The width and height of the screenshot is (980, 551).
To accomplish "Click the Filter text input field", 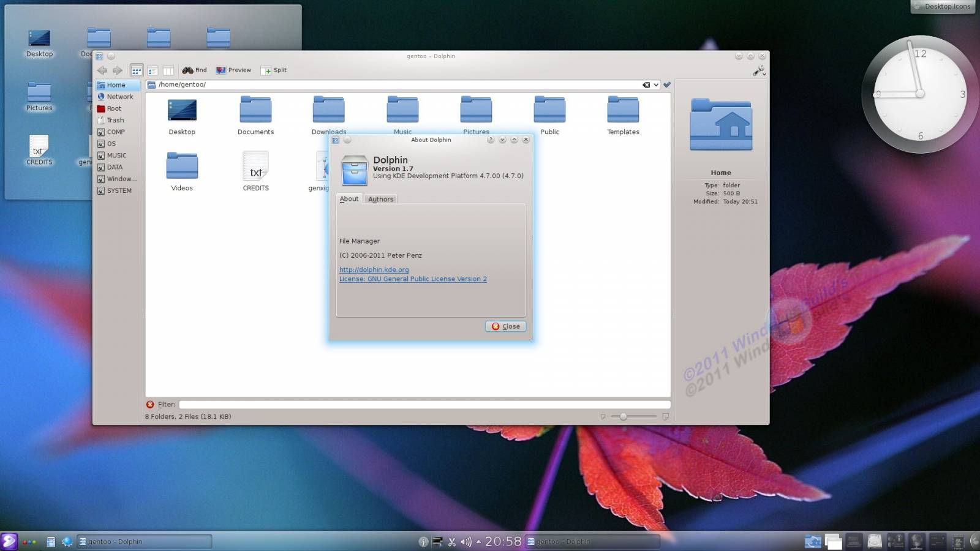I will pyautogui.click(x=424, y=405).
